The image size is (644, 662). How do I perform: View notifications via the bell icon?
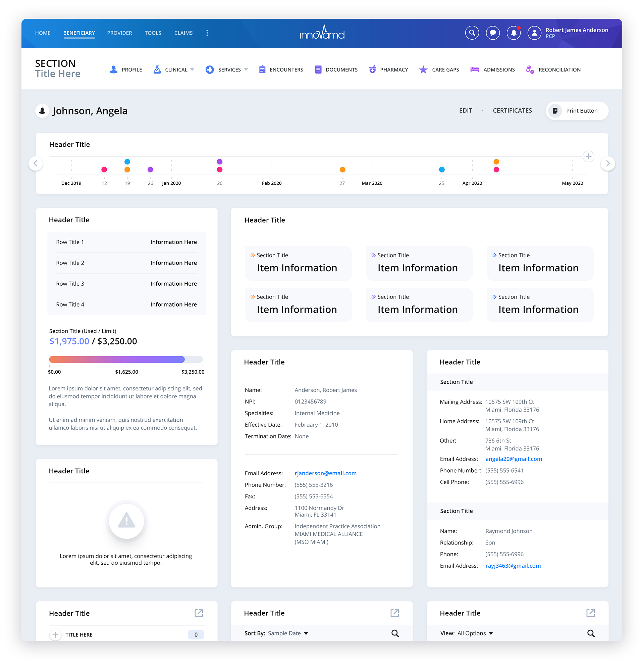[x=514, y=33]
